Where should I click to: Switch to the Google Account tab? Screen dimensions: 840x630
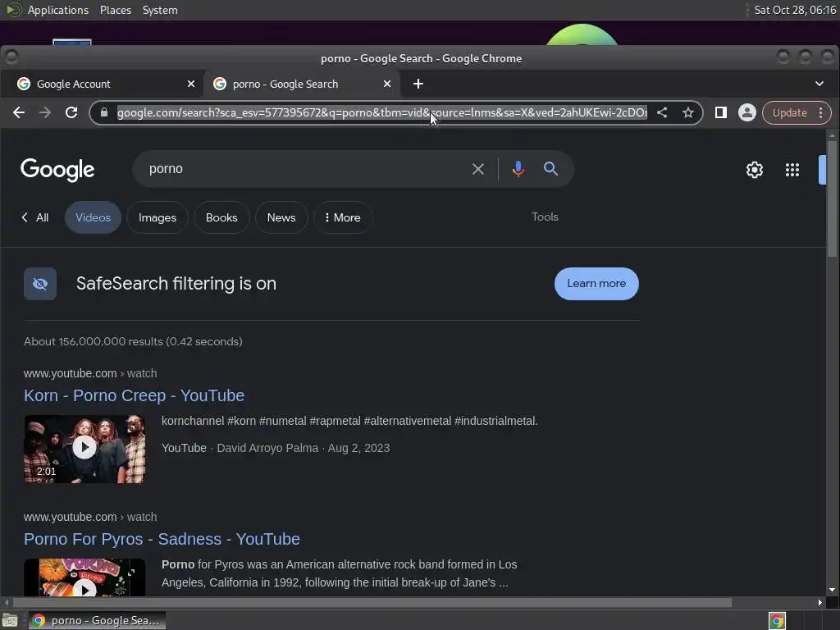pos(102,84)
